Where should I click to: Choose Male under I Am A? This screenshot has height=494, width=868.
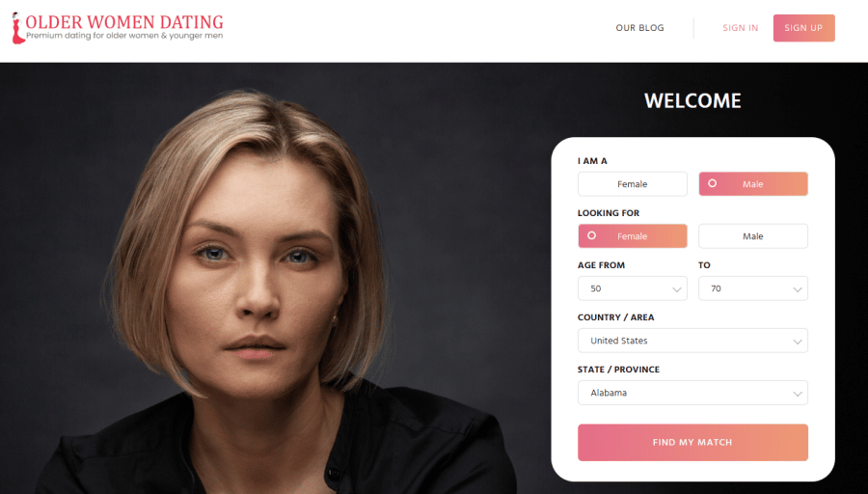[753, 184]
